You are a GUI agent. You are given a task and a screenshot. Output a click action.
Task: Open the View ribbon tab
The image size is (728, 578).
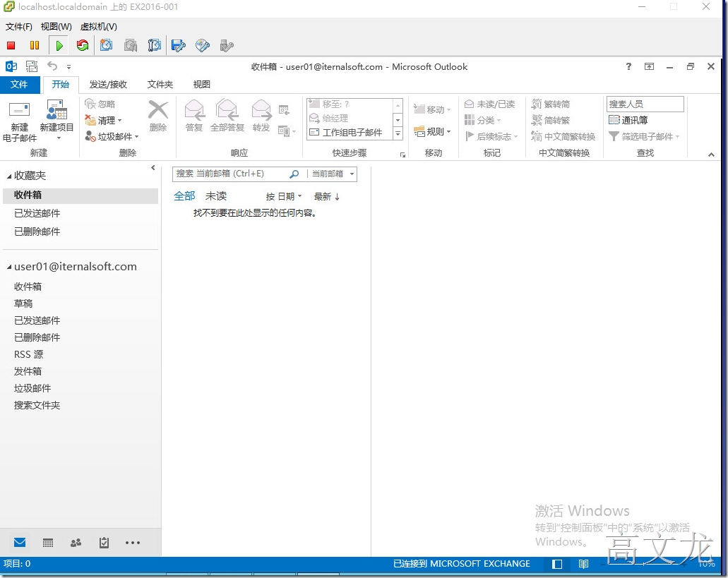pos(202,85)
